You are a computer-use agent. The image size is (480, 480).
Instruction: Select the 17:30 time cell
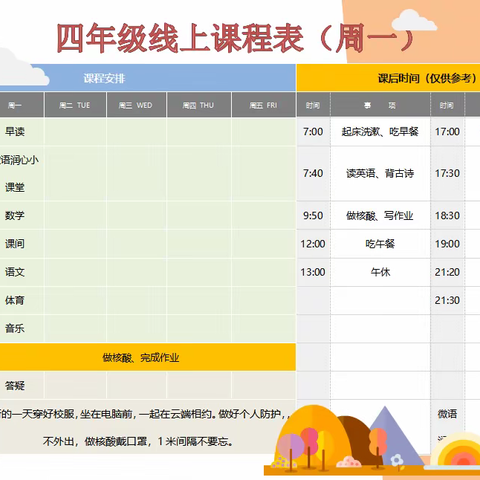click(447, 173)
